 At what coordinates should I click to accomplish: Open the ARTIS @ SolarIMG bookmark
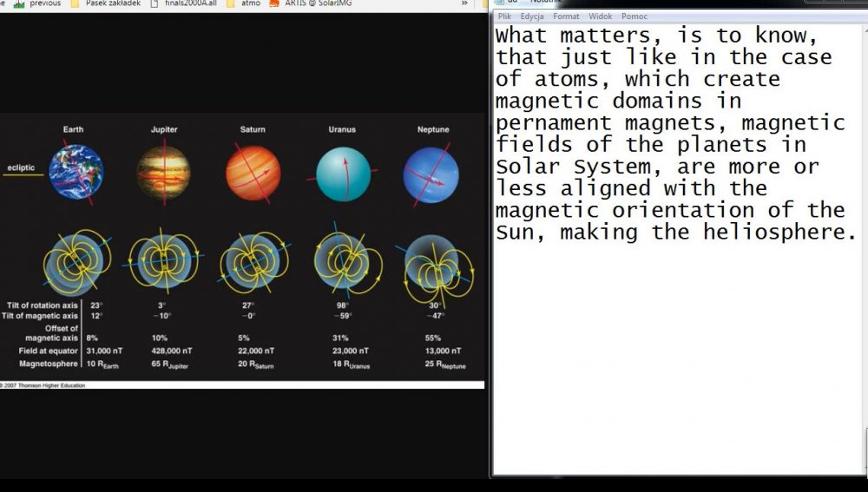click(x=312, y=3)
